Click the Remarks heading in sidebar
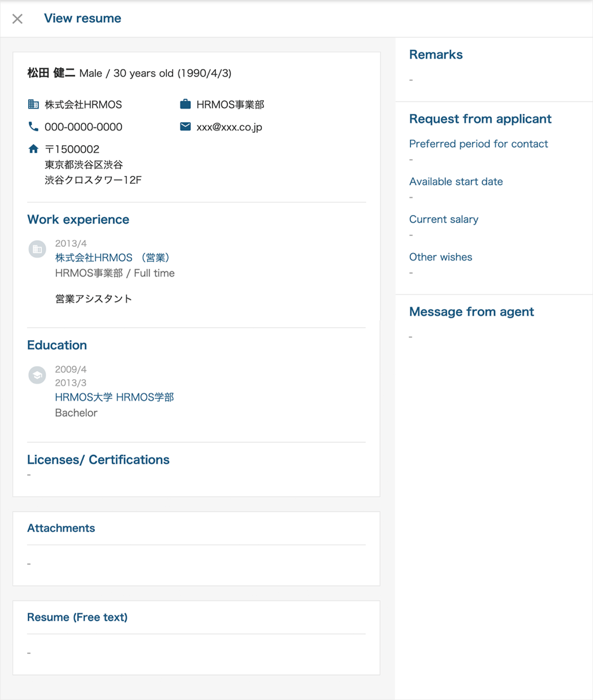The width and height of the screenshot is (593, 700). pos(436,54)
